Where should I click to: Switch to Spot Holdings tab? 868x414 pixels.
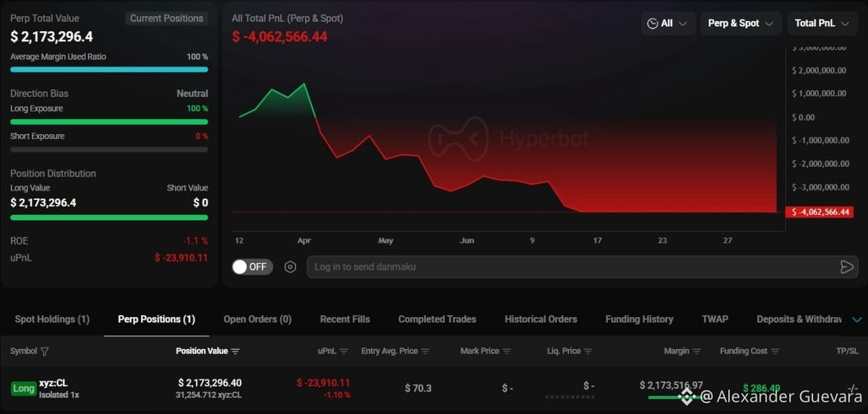[x=52, y=319]
